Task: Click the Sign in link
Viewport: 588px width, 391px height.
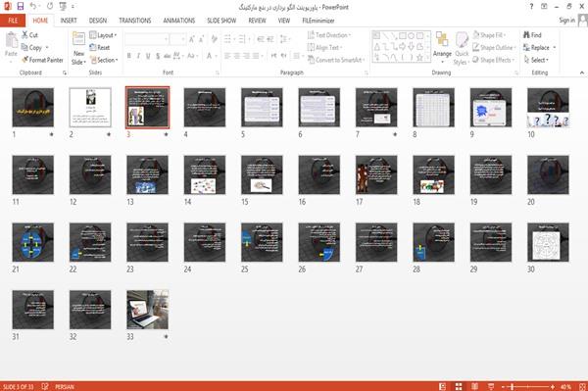Action: click(566, 21)
